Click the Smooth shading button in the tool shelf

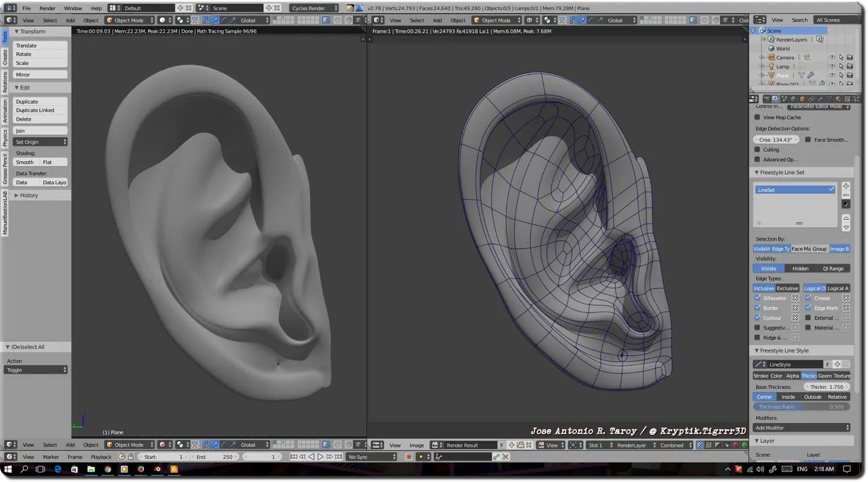pyautogui.click(x=24, y=162)
